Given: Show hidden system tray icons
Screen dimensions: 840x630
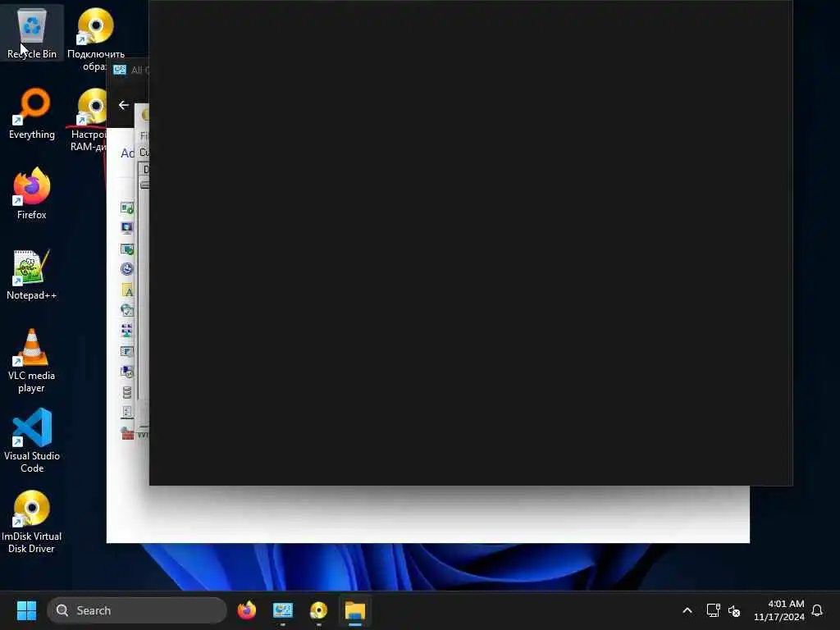Looking at the screenshot, I should 687,610.
